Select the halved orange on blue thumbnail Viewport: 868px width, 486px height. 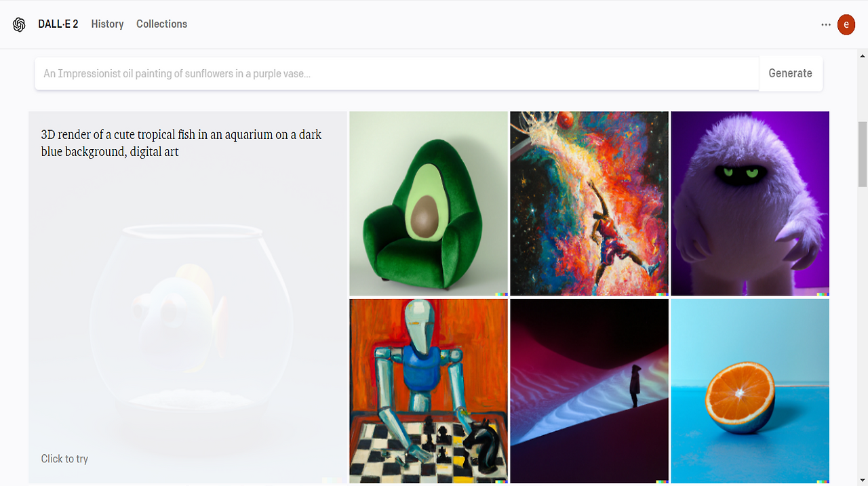pyautogui.click(x=750, y=391)
